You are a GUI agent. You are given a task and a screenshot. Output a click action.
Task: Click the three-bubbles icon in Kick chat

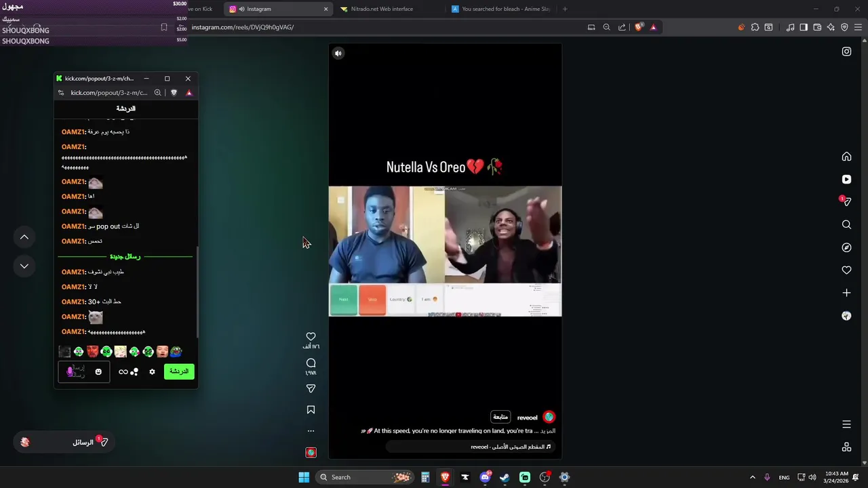click(x=134, y=371)
